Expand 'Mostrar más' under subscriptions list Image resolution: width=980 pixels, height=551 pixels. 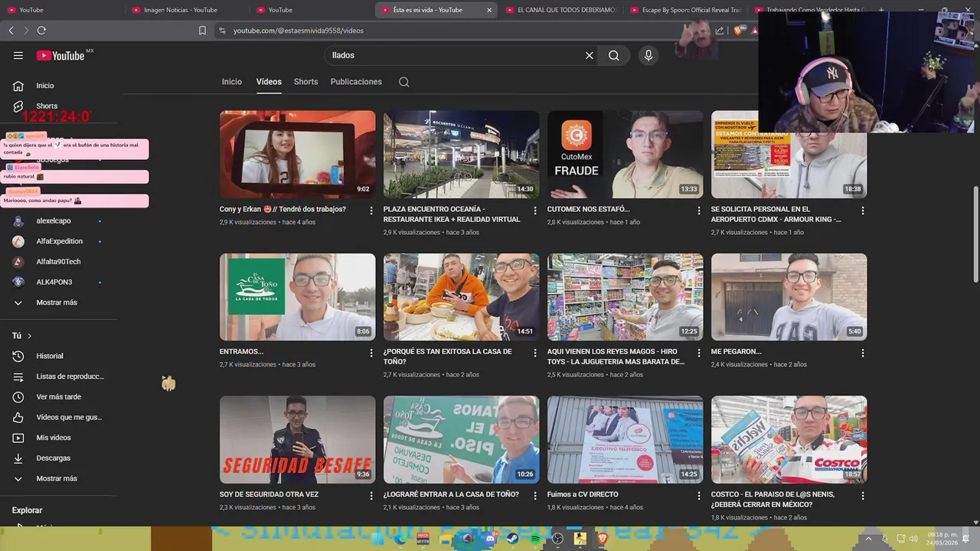(57, 302)
